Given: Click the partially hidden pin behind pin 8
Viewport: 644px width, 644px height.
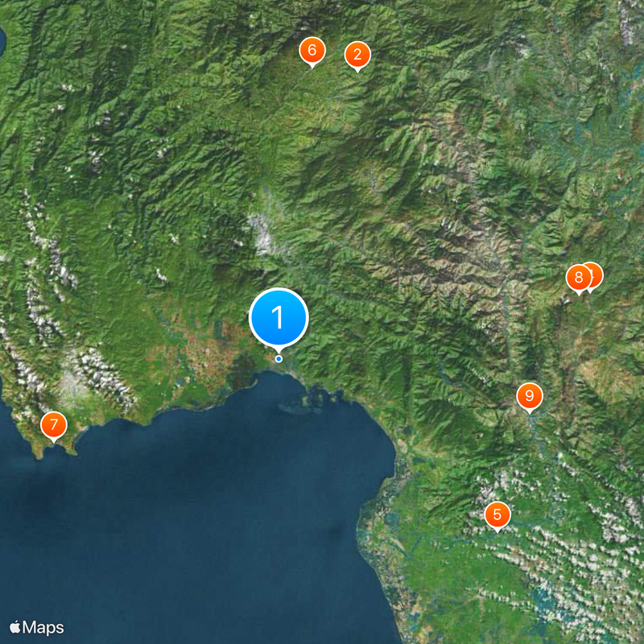Looking at the screenshot, I should (x=597, y=275).
